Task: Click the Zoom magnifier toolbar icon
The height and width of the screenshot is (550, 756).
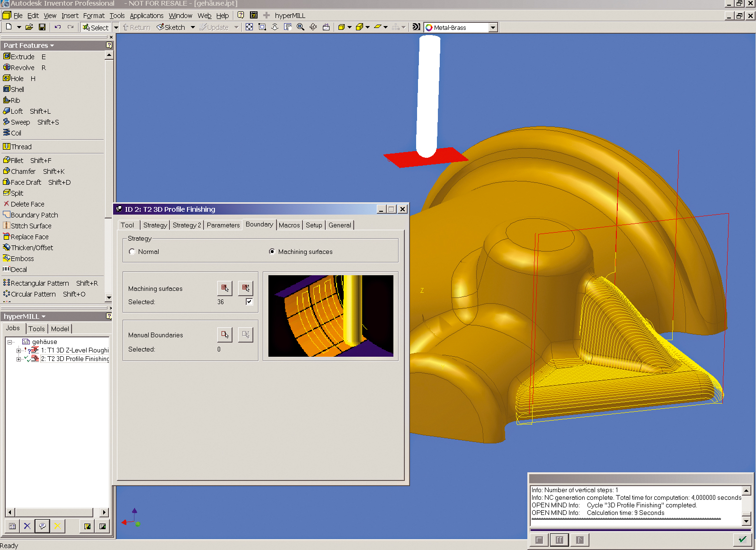Action: coord(300,27)
